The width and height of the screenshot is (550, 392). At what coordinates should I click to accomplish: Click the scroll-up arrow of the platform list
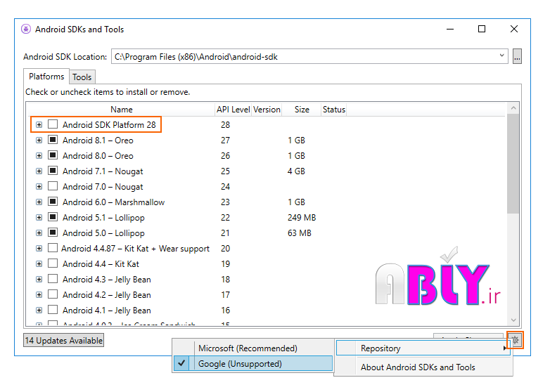coord(513,108)
